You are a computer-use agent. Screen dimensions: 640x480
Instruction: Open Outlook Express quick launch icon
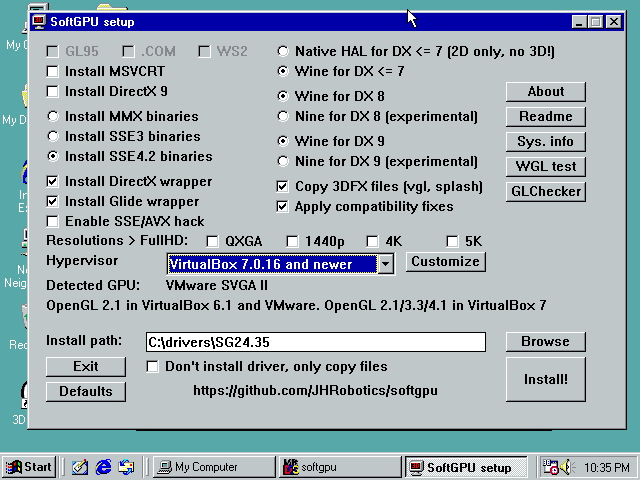(126, 467)
